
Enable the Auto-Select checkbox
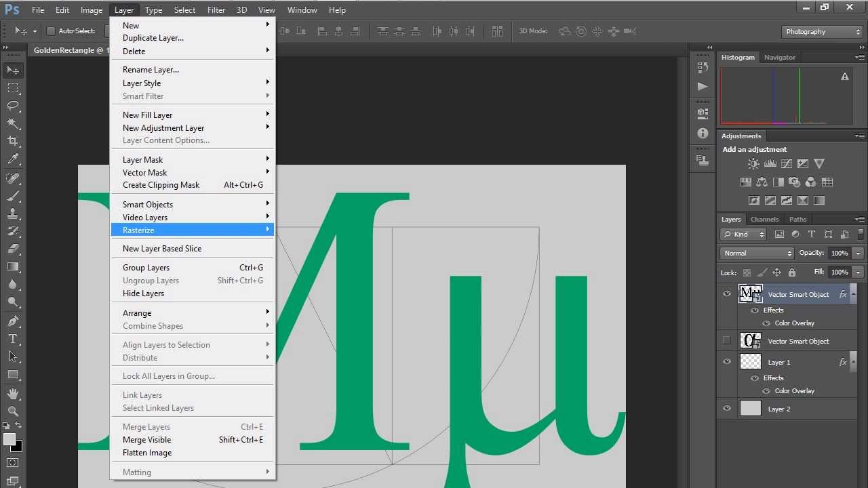[50, 31]
